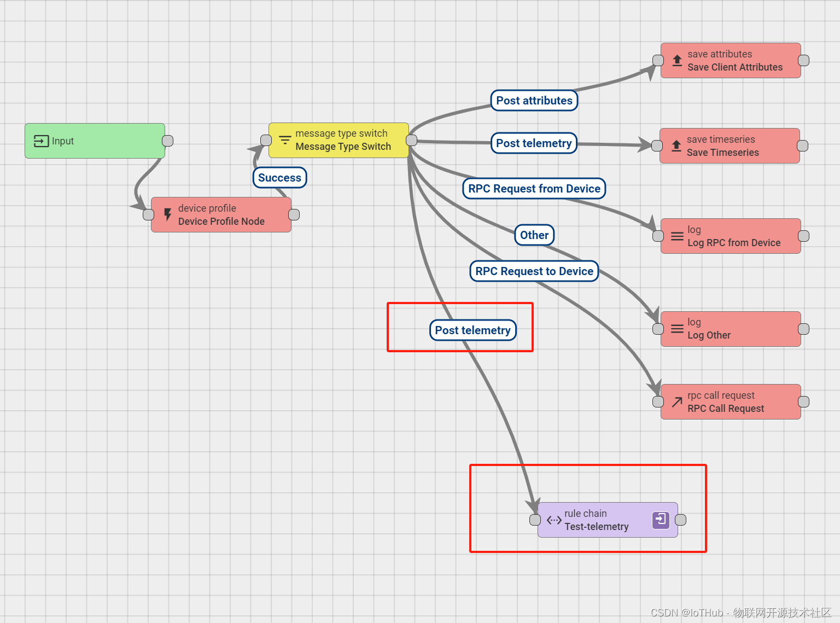Click the Log Other output port

[804, 329]
